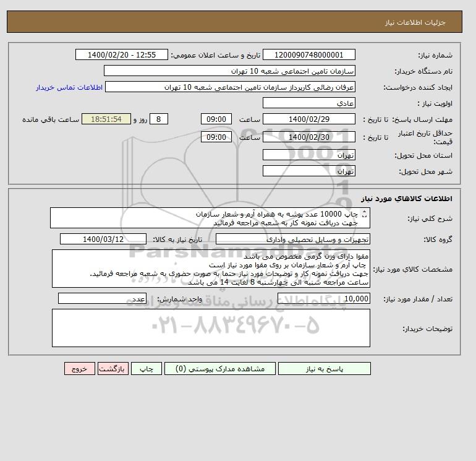476x461 pixels.
Task: Select the goods need date 1400/03/12
Action: [x=103, y=239]
